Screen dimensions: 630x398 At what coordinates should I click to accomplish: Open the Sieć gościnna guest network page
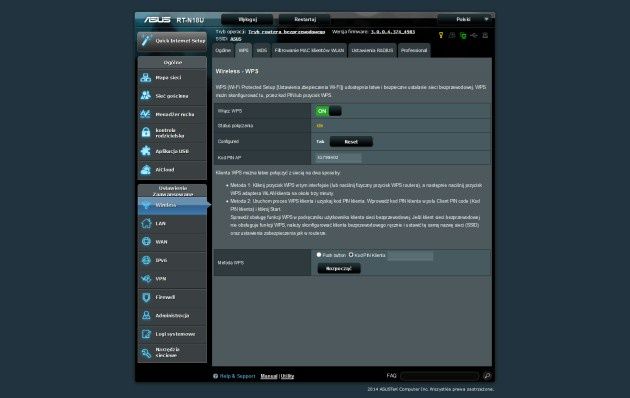click(172, 96)
